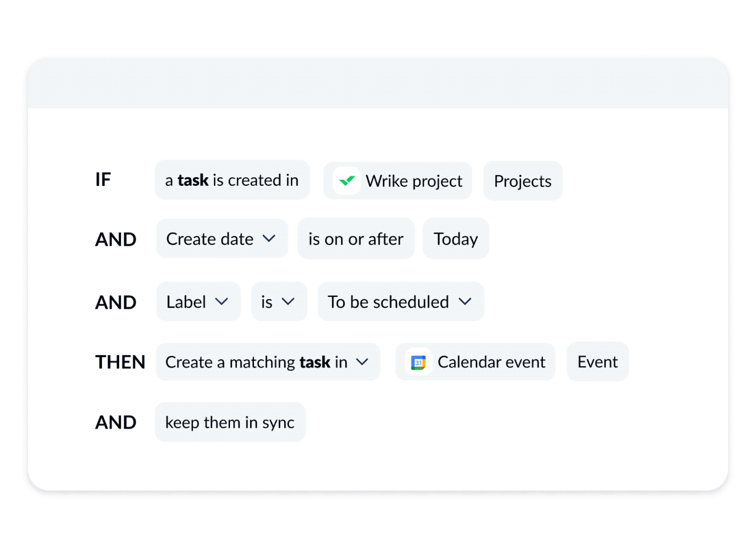Viewport: 756px width, 550px height.
Task: Click the Wrike green checkmark icon
Action: 347,181
